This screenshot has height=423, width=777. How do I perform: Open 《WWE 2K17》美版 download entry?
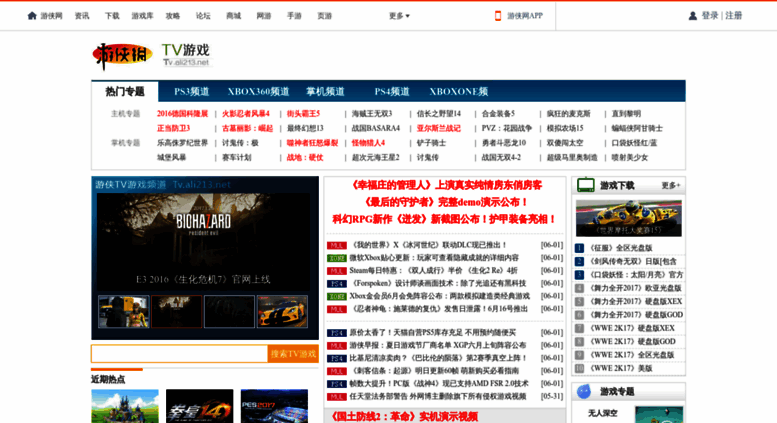[620, 369]
